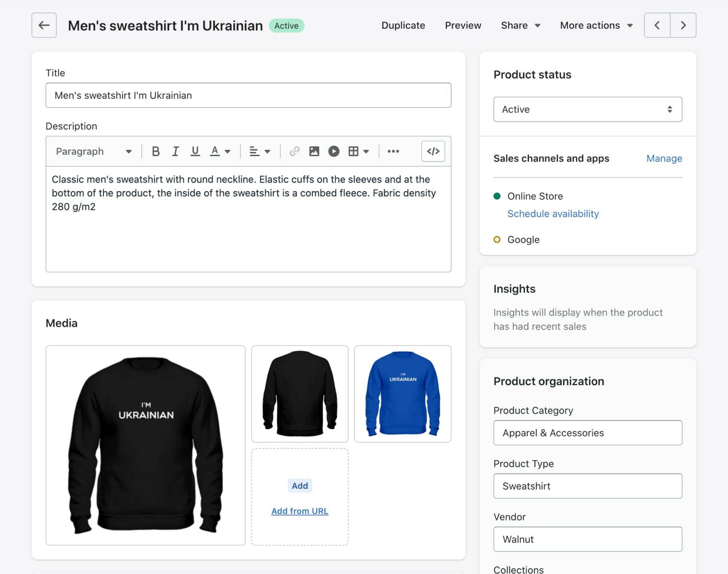Go to the next product
The width and height of the screenshot is (728, 574).
tap(683, 25)
